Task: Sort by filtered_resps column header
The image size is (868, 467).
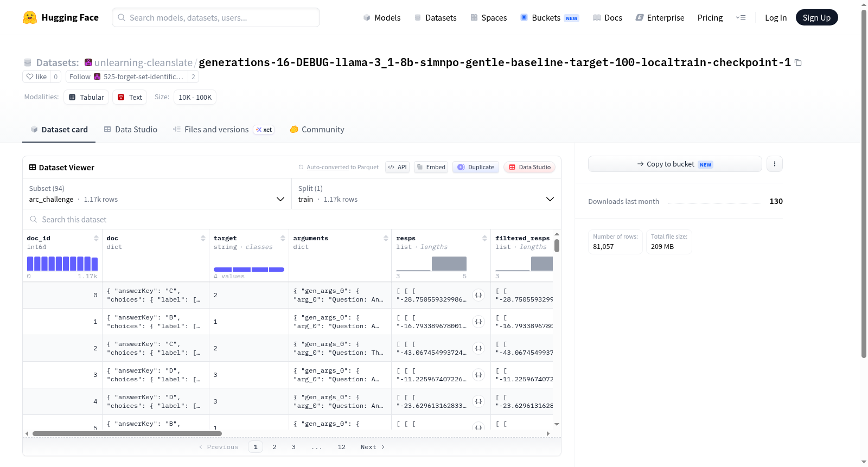Action: coord(522,238)
